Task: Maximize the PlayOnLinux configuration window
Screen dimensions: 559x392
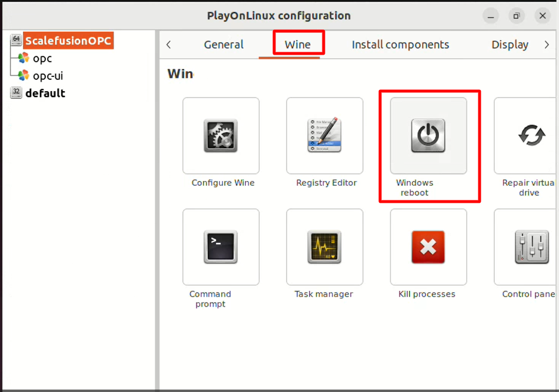Action: (517, 16)
